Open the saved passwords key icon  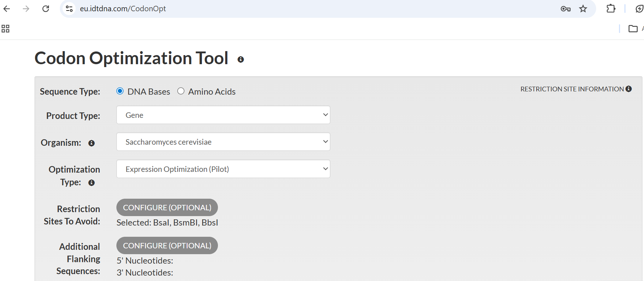565,9
